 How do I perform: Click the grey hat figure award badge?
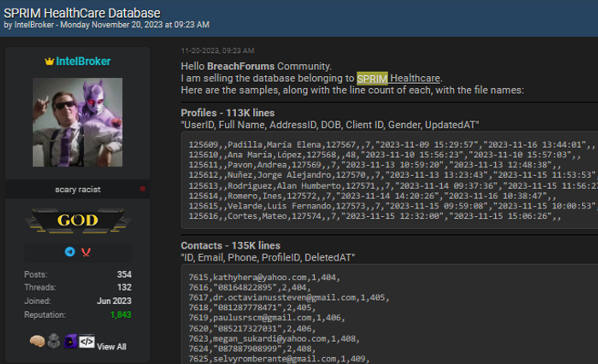[54, 341]
